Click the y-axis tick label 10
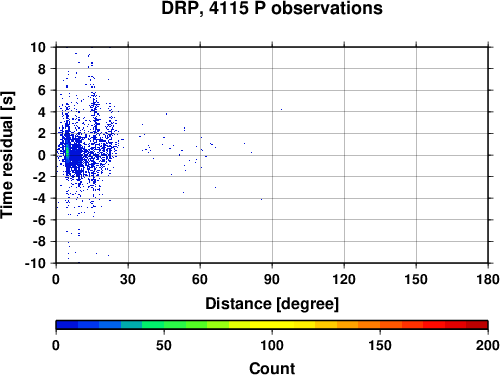 [x=38, y=47]
